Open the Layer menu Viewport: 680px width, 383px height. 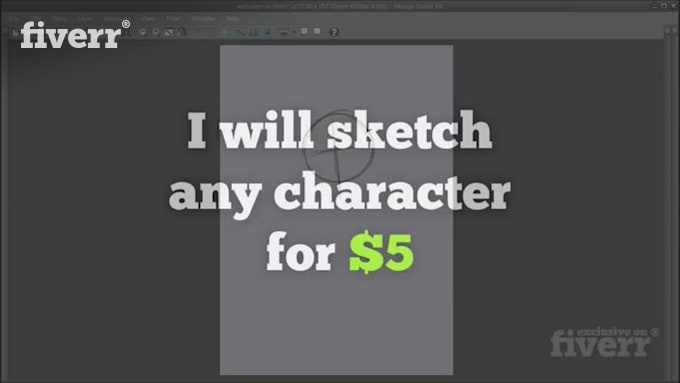point(85,19)
